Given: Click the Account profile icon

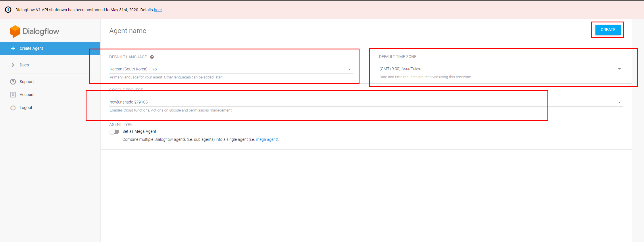Looking at the screenshot, I should [13, 95].
